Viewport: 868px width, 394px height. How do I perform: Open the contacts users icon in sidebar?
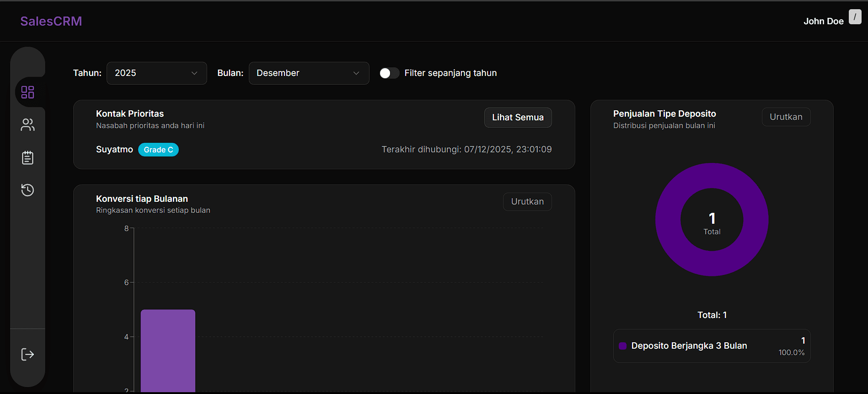coord(27,125)
